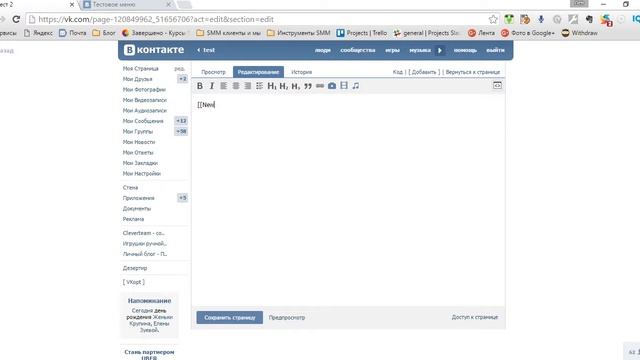
Task: Open the Блог bookmark folder
Action: (104, 33)
